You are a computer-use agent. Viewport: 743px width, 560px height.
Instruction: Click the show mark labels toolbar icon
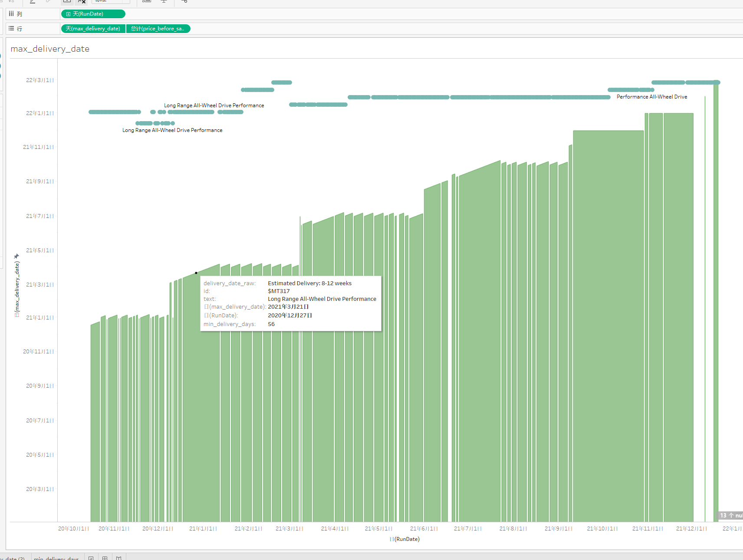pos(67,1)
